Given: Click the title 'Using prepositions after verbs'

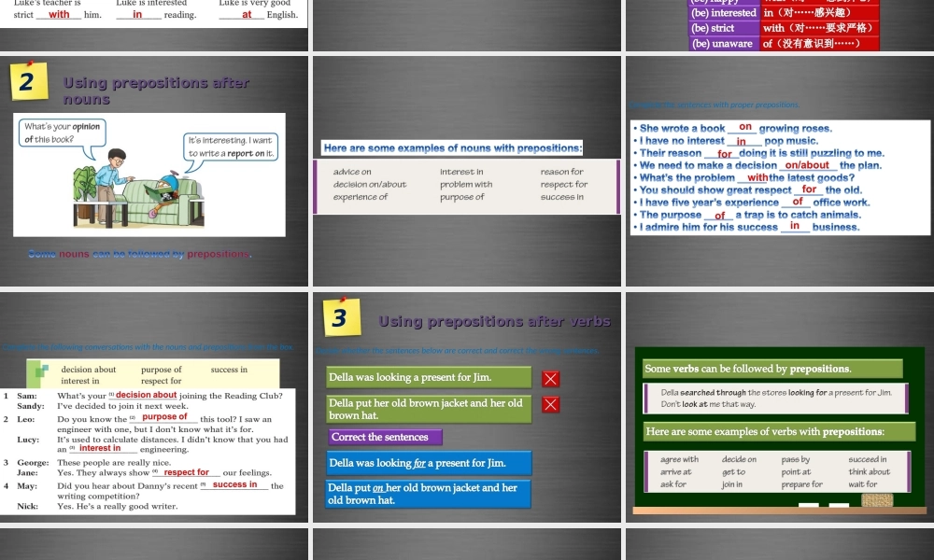Looking at the screenshot, I should 495,321.
